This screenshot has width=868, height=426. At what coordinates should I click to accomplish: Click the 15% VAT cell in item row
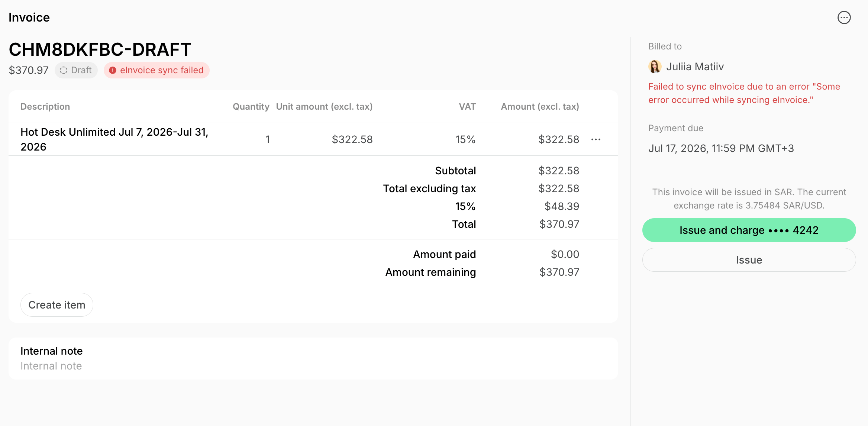click(x=465, y=139)
